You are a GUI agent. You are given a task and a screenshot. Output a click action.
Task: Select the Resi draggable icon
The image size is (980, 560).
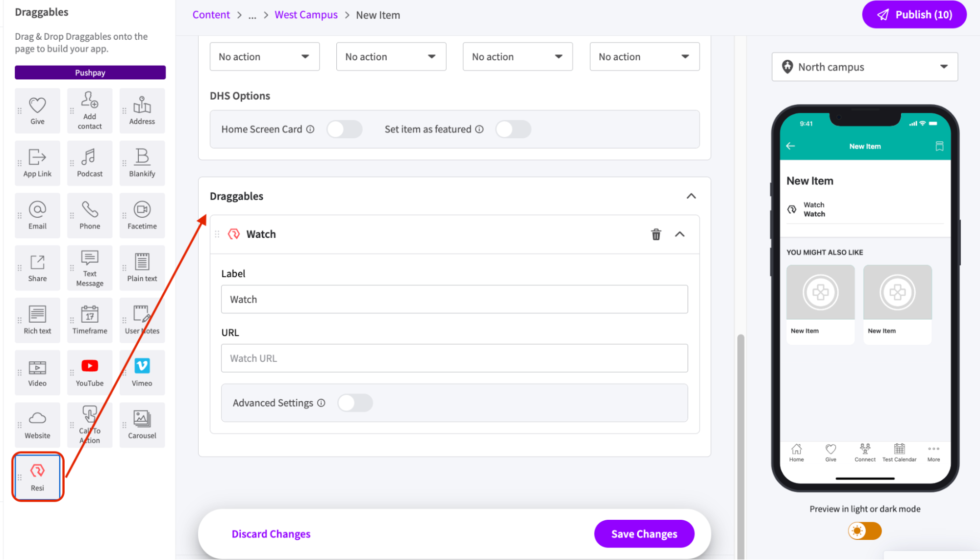[38, 477]
